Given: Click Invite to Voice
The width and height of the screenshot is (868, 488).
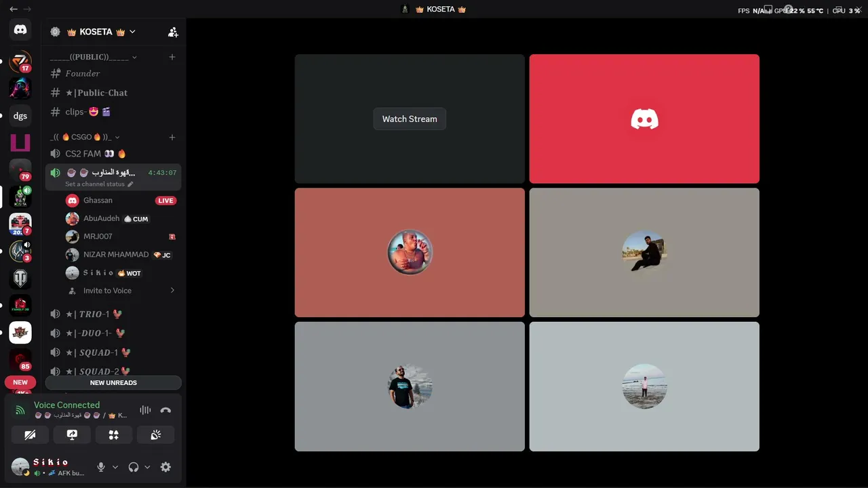Looking at the screenshot, I should pos(107,291).
